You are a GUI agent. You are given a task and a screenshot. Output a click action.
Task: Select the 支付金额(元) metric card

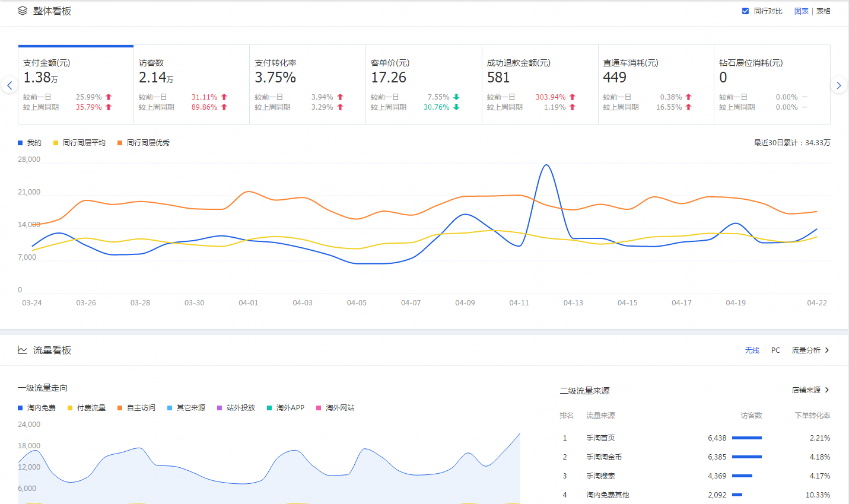[x=75, y=85]
